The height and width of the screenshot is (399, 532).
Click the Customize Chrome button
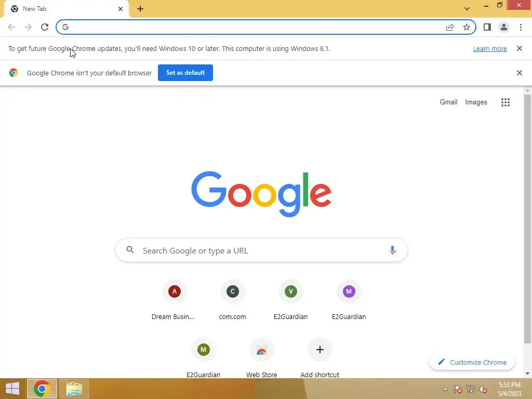(x=472, y=362)
